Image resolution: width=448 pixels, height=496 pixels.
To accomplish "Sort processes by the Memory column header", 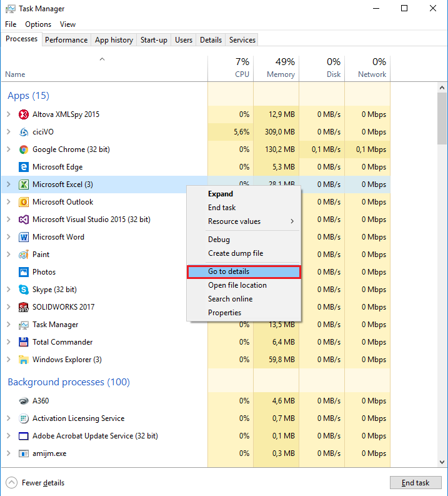I will pos(276,68).
